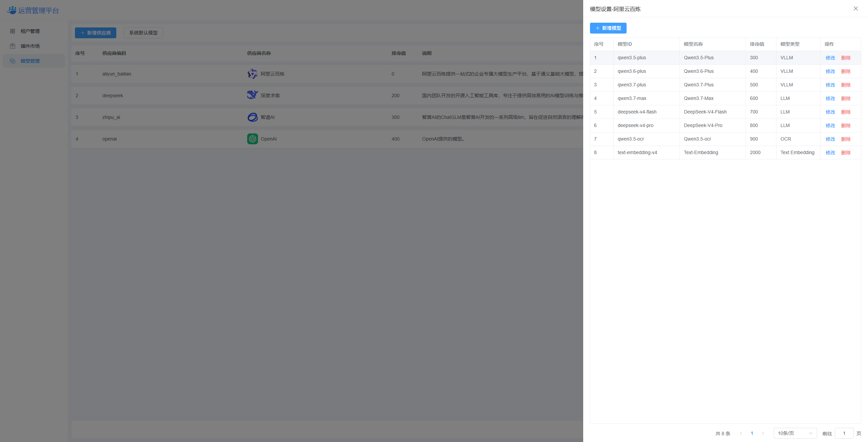Edit the qwen3.5-plus model
The image size is (868, 442).
point(830,58)
